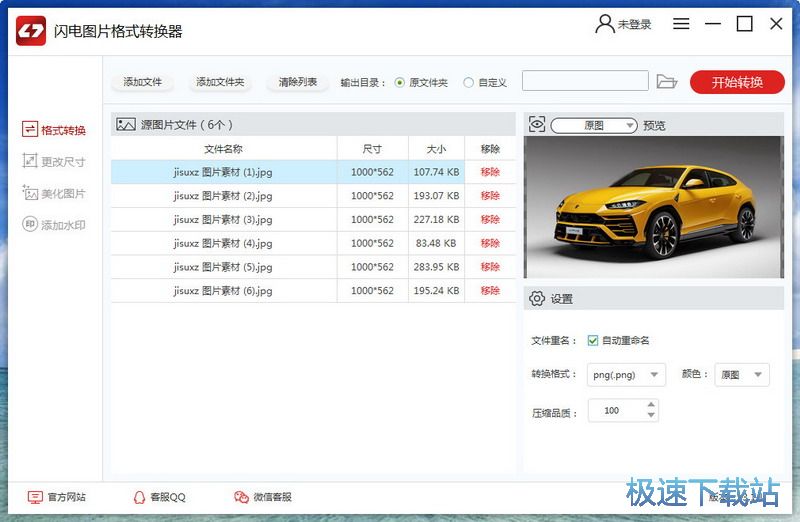
Task: Select the 原文件夹 output radio button
Action: click(x=400, y=83)
